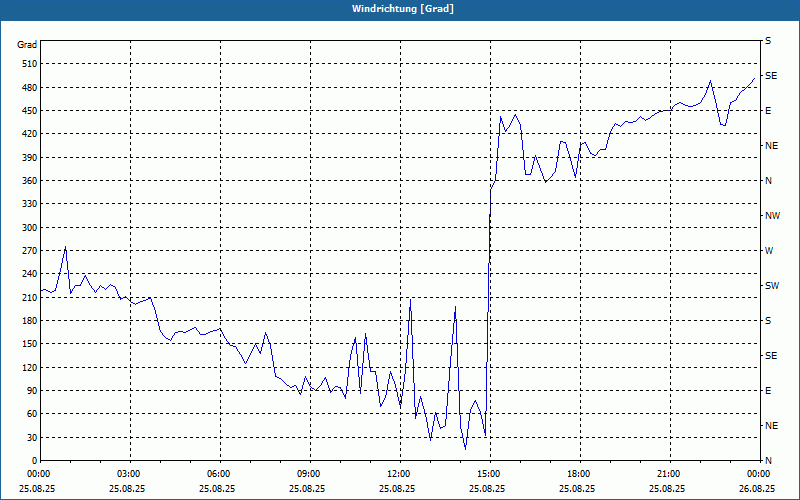Screen dimensions: 800x500
Task: Click the 420 degree axis label
Action: coord(30,134)
